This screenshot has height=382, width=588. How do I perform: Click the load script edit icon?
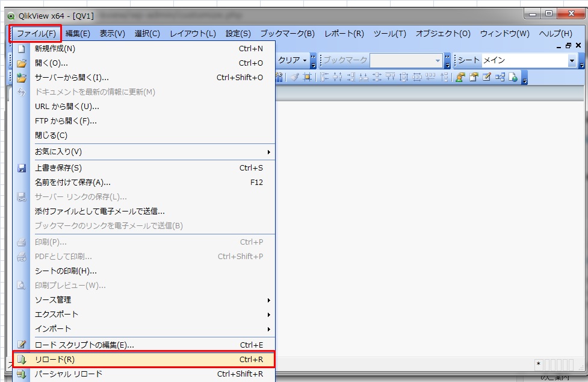pos(22,345)
